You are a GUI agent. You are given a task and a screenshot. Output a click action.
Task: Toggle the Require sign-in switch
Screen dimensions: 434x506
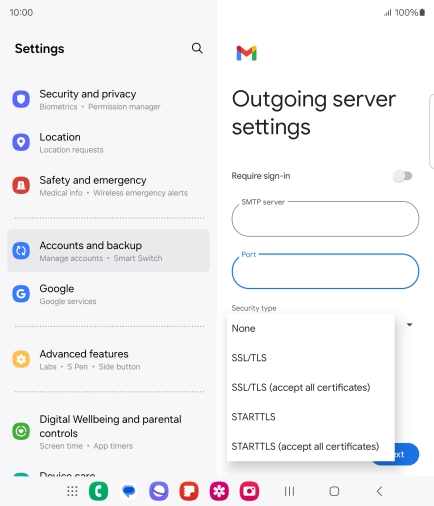click(x=403, y=176)
